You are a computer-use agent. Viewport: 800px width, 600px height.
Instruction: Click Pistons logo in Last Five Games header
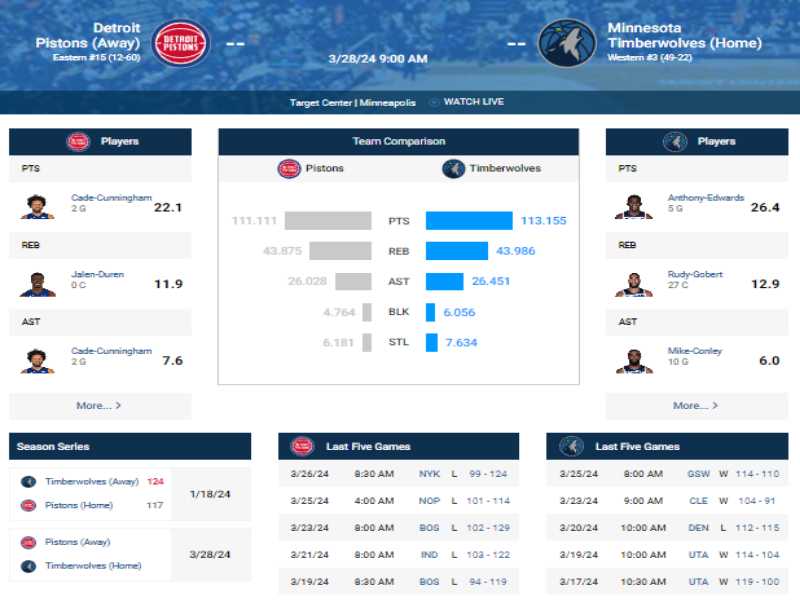302,446
